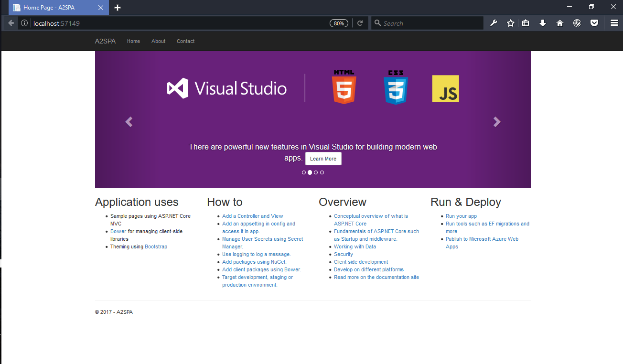Image resolution: width=623 pixels, height=364 pixels.
Task: Open Add packages using NuGet link
Action: (x=255, y=262)
